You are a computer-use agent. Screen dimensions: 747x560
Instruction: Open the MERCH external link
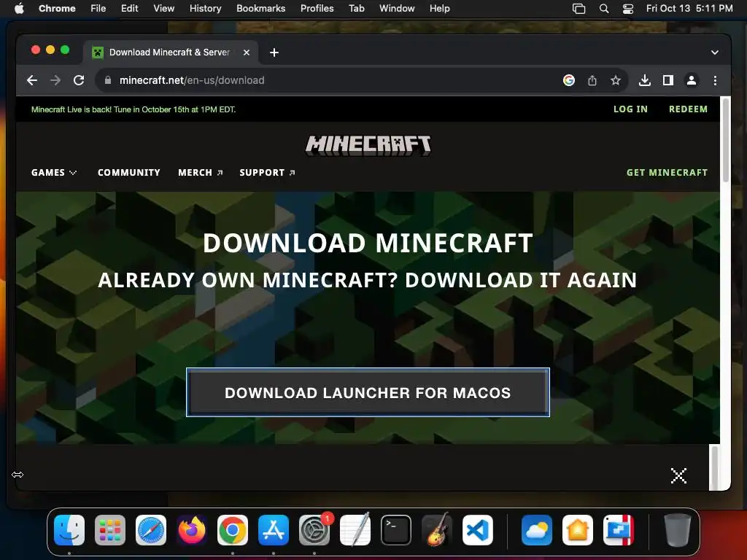click(x=200, y=172)
